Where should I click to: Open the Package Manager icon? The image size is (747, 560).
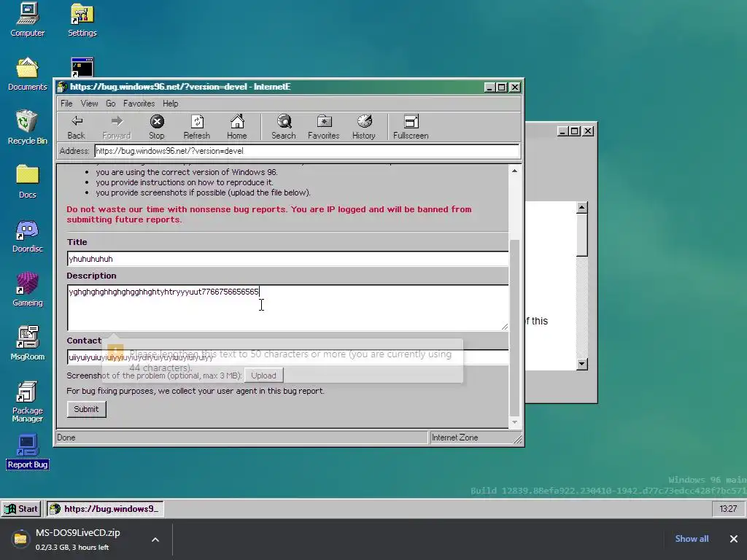[27, 402]
